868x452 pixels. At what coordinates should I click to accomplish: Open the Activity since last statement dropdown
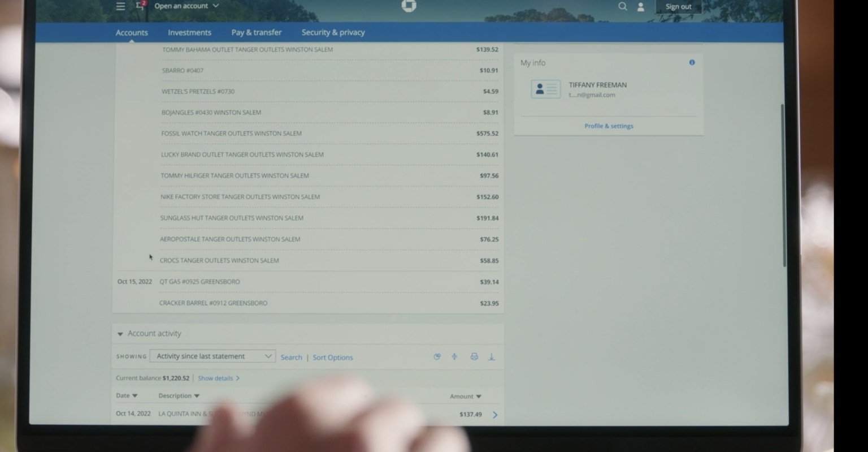(212, 356)
